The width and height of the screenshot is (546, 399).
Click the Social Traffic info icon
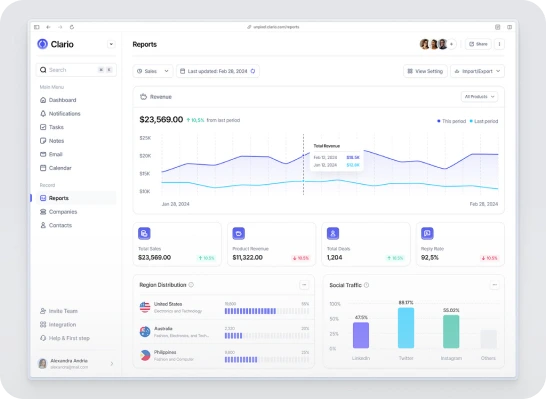click(366, 285)
